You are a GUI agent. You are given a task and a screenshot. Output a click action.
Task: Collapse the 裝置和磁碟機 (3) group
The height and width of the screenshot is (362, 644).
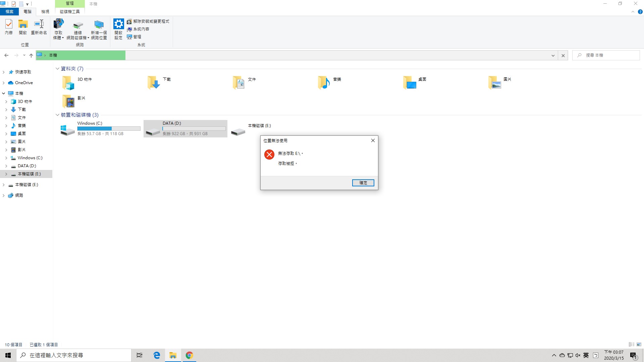pyautogui.click(x=57, y=115)
